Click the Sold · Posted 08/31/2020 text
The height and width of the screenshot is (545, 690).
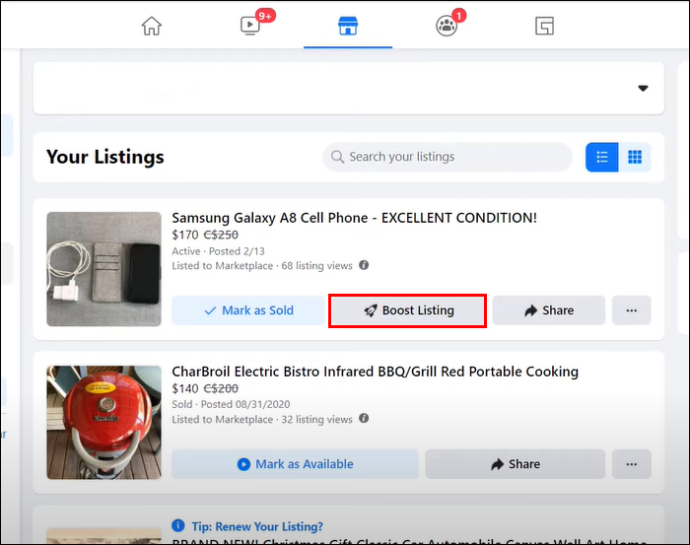pos(231,404)
